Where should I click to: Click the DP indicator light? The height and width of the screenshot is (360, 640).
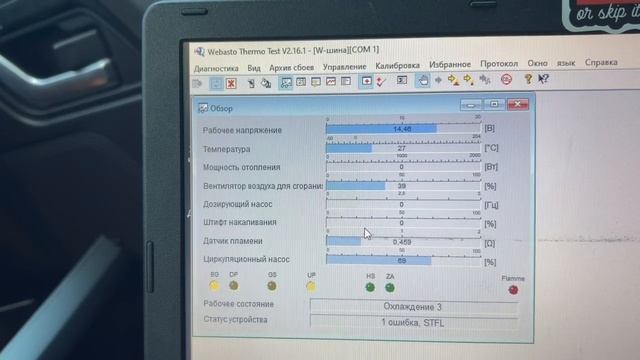233,286
